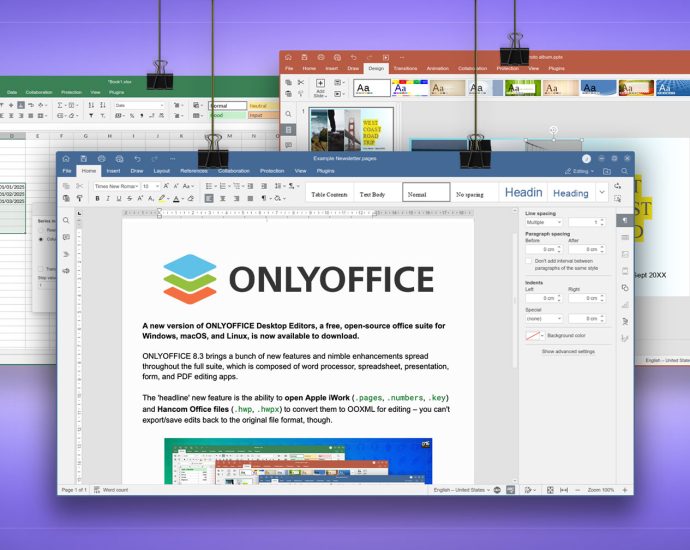Screen dimensions: 690x550
Task: Click Fit to page icon in status bar
Action: pos(550,490)
